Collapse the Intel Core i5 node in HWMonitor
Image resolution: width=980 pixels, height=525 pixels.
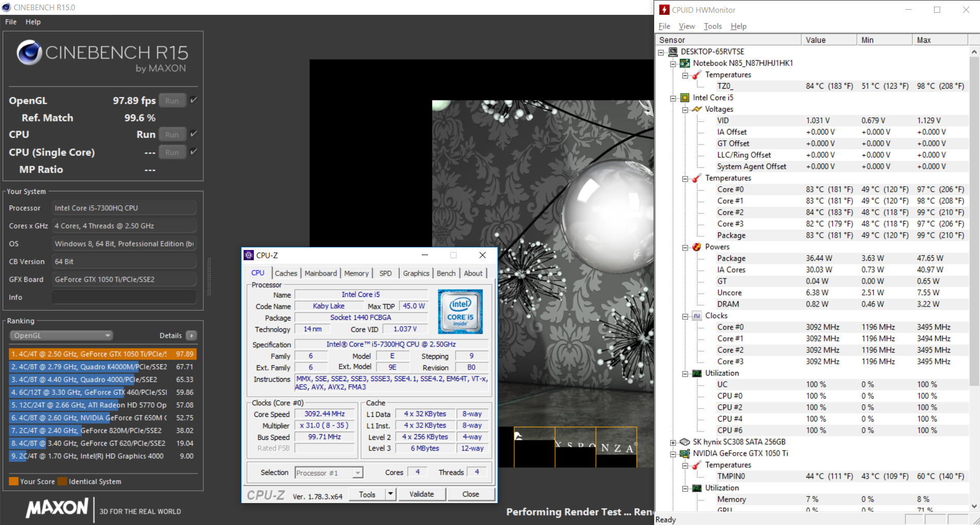(673, 98)
